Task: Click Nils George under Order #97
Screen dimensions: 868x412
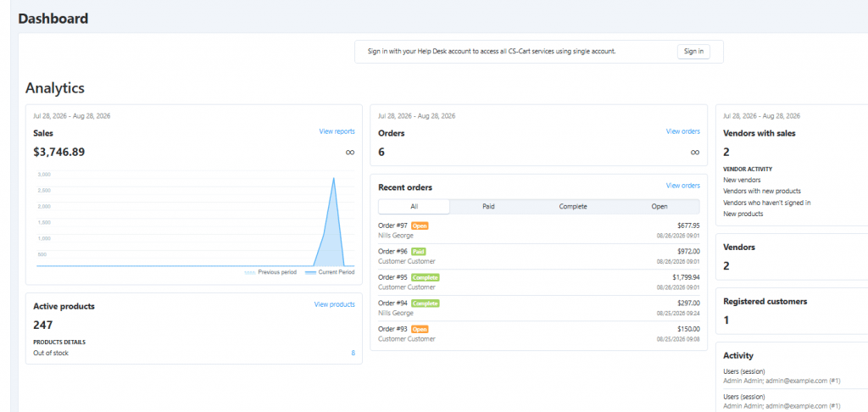Action: [x=395, y=236]
